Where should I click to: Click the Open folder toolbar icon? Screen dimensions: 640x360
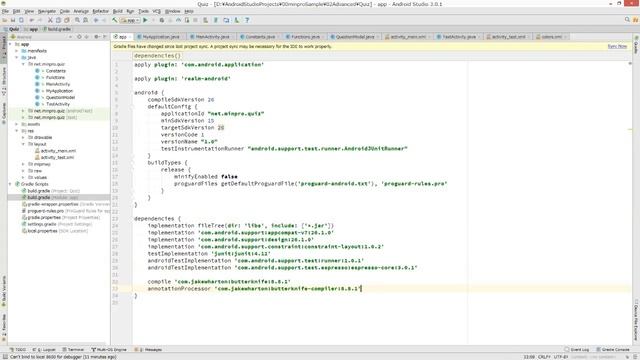tap(5, 20)
